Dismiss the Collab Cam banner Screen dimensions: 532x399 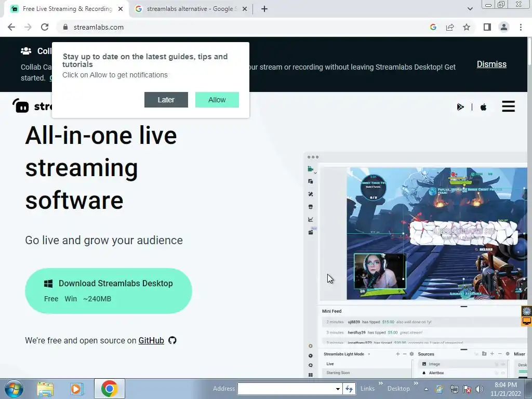click(x=491, y=64)
